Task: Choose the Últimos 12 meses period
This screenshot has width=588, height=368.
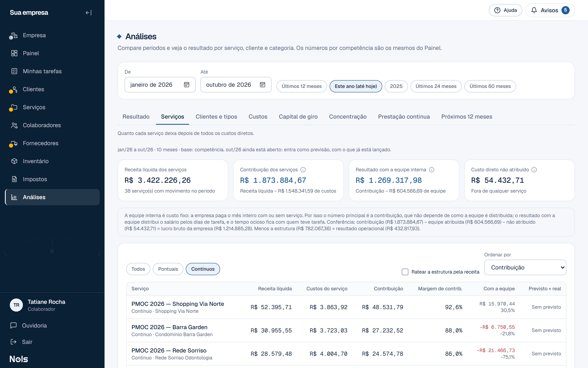Action: [x=302, y=86]
